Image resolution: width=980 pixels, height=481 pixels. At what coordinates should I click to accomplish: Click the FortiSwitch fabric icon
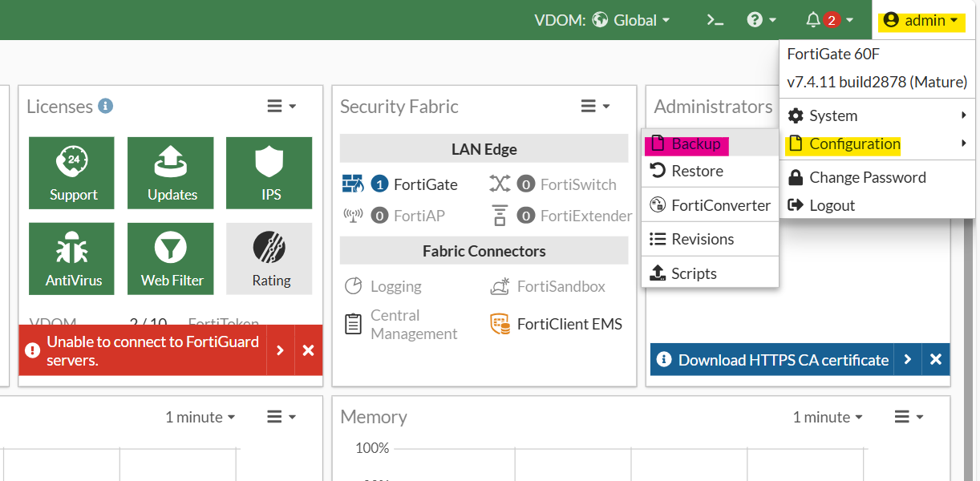pyautogui.click(x=500, y=184)
